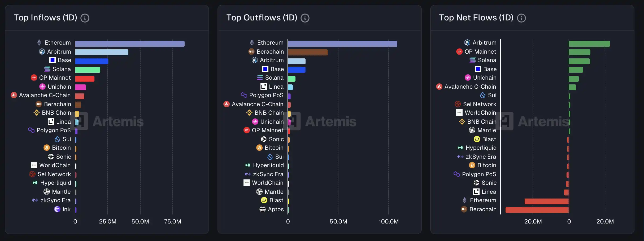644x241 pixels.
Task: Click the Sei Network icon in Net Flows
Action: [x=458, y=104]
